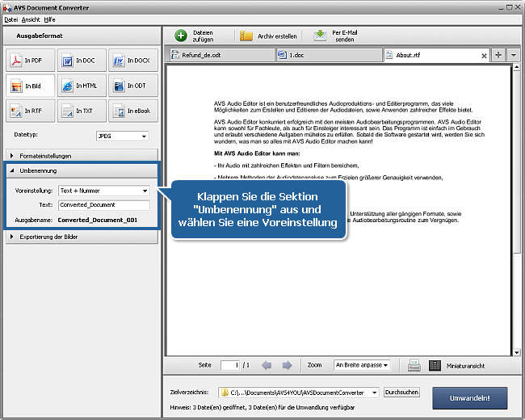Select the In DOC output format
Screen dimensions: 525x420
[82, 61]
